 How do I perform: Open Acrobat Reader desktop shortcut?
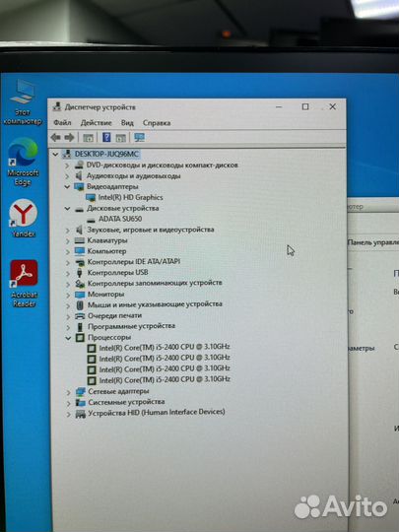coord(24,284)
